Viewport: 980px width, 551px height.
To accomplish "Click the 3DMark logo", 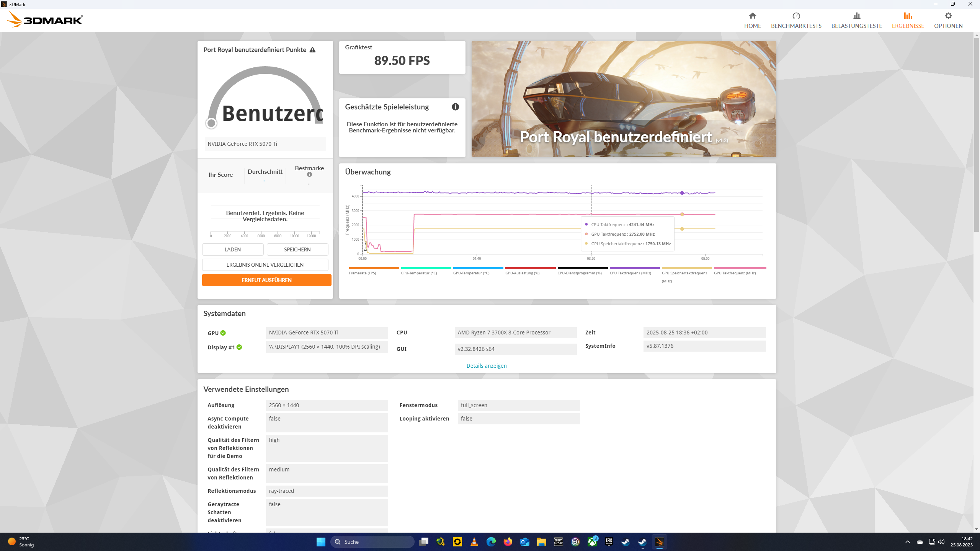I will tap(45, 20).
